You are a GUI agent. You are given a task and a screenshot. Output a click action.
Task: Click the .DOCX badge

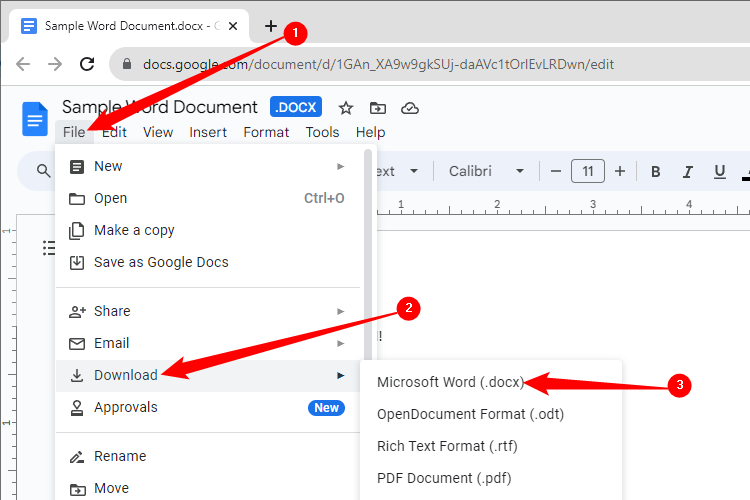[297, 108]
